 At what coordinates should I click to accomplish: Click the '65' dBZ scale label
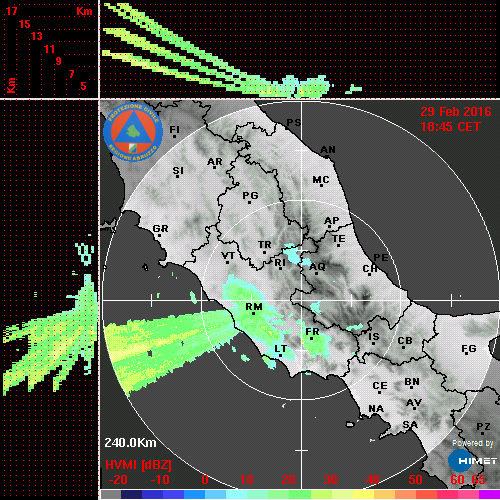(478, 480)
